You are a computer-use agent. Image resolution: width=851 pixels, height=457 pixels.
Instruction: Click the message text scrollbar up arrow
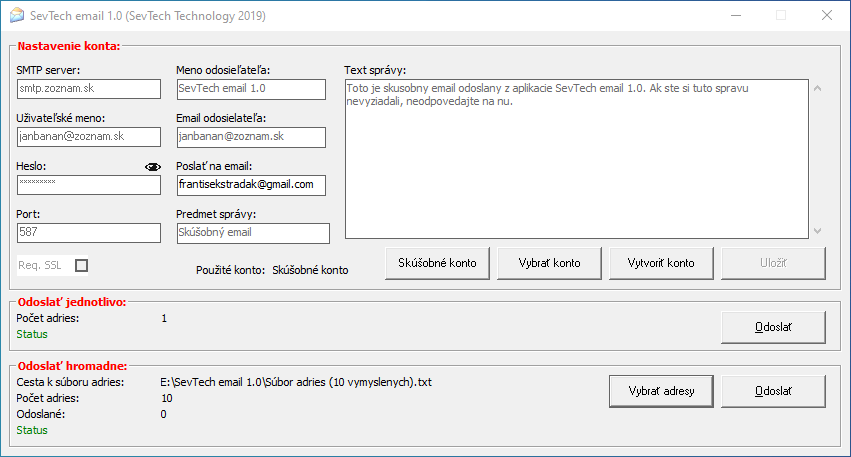click(817, 88)
